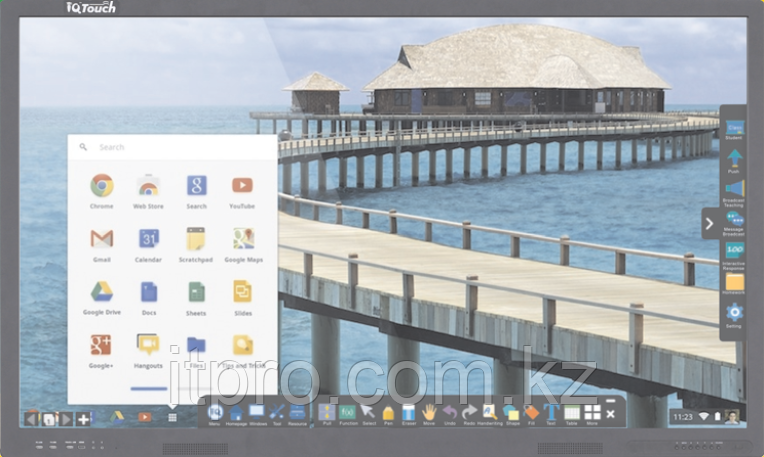Collapse the right side panel with the chevron
This screenshot has height=457, width=764.
[709, 223]
